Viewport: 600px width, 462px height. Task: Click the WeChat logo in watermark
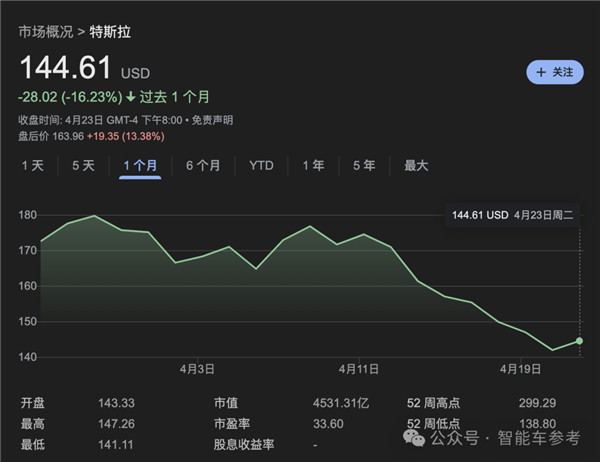click(414, 438)
